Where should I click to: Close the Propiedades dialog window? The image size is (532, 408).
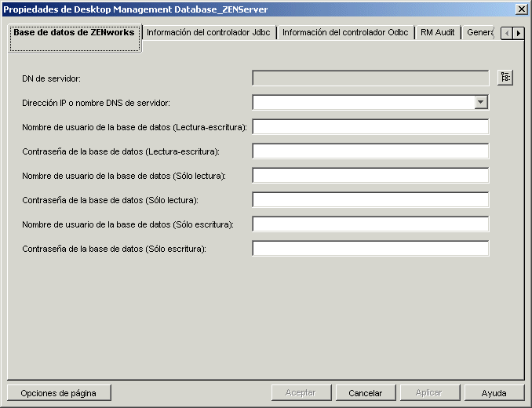coord(521,9)
